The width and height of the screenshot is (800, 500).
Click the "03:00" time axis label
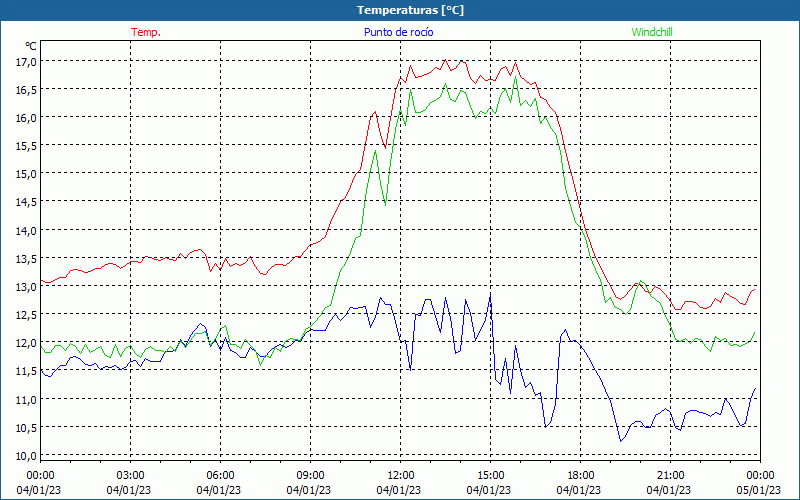(131, 476)
